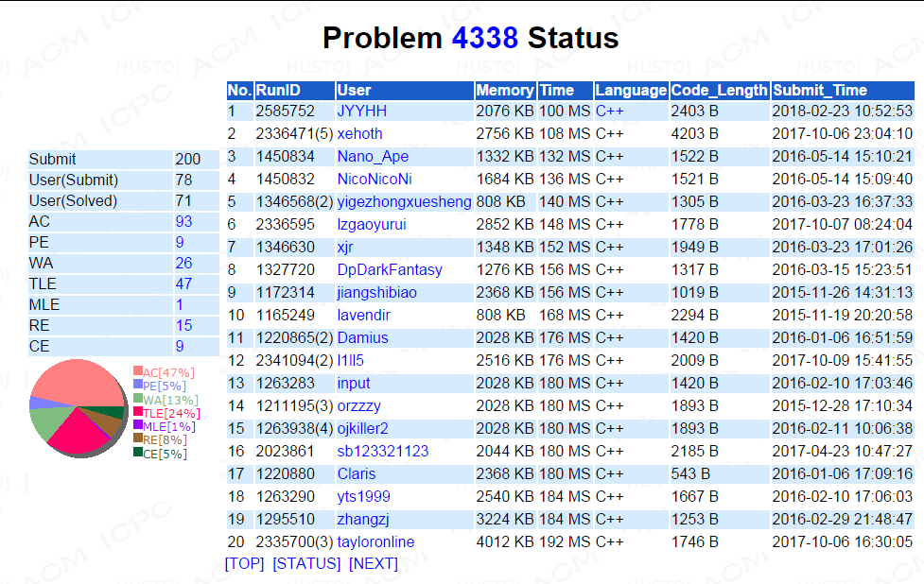Open user lavendir's profile

click(x=363, y=315)
